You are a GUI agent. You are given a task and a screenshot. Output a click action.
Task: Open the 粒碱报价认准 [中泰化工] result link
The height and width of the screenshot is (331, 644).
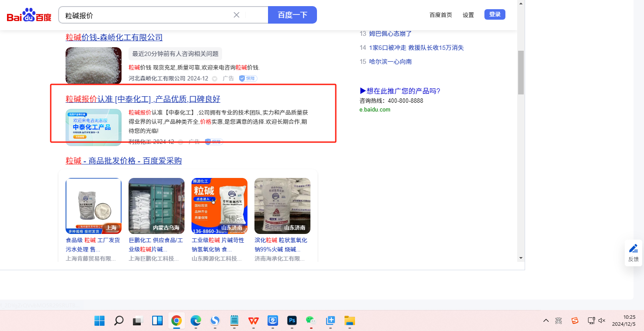[x=143, y=99]
